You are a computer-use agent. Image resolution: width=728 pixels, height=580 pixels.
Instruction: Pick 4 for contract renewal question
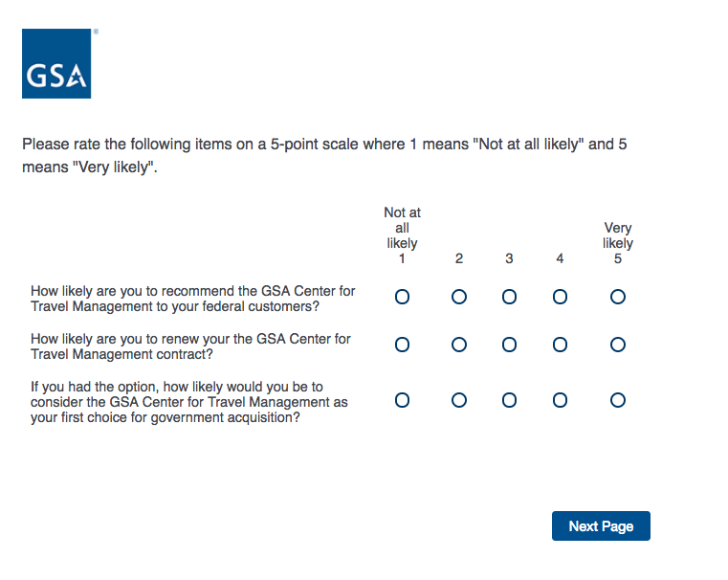pos(560,345)
